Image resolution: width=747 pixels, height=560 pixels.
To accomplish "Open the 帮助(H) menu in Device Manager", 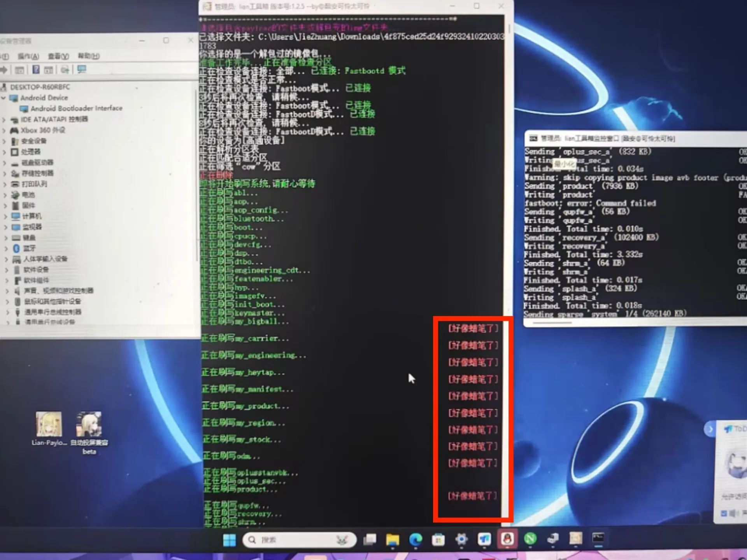I will pyautogui.click(x=89, y=56).
